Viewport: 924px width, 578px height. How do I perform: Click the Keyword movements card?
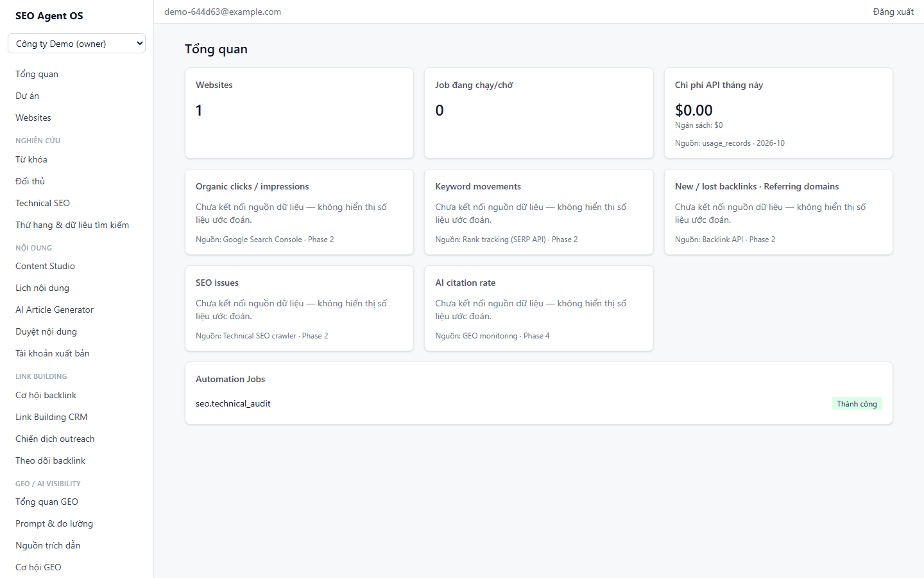[539, 212]
